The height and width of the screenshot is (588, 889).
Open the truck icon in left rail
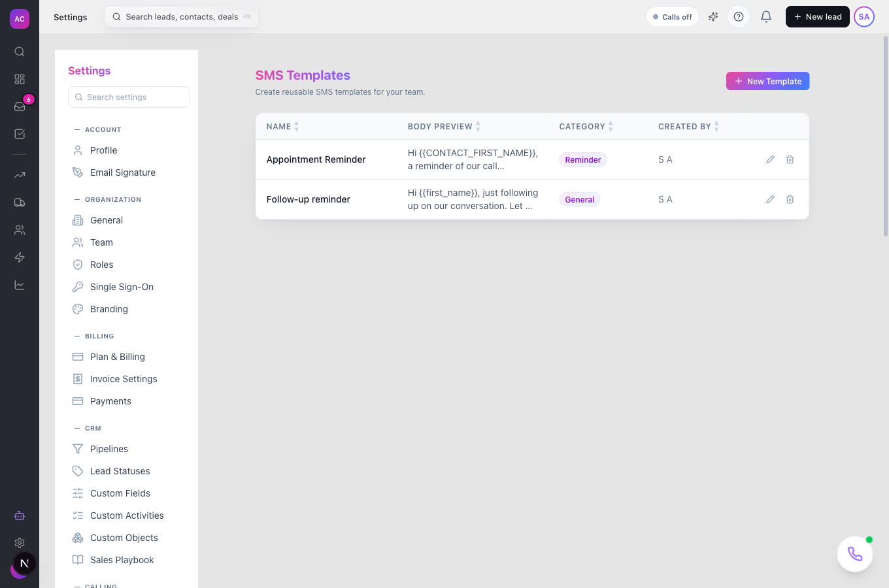click(x=20, y=203)
